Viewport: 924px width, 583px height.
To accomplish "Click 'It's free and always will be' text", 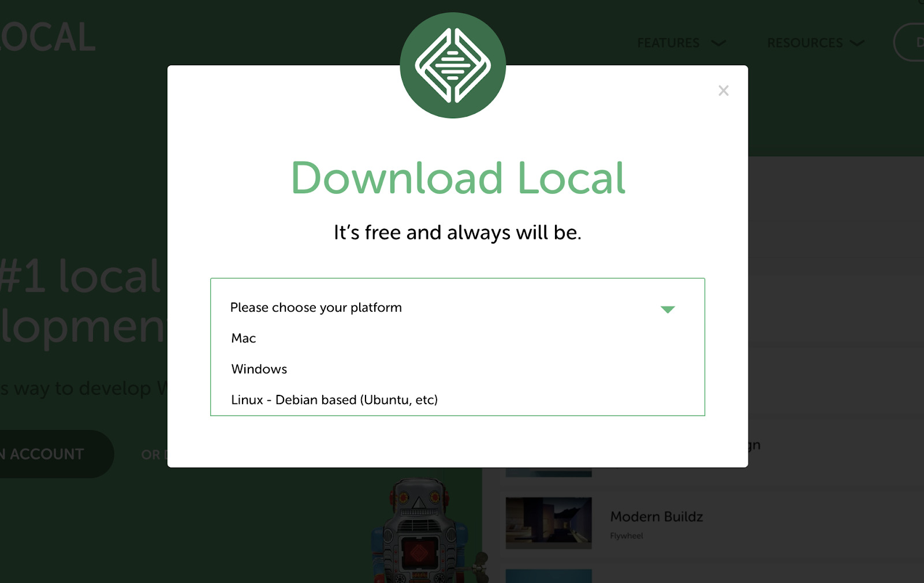I will click(x=457, y=233).
